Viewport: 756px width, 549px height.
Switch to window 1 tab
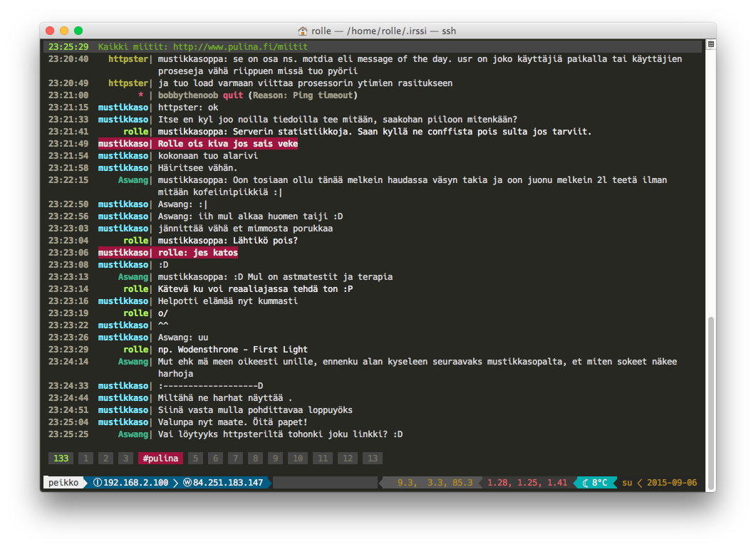[x=86, y=459]
